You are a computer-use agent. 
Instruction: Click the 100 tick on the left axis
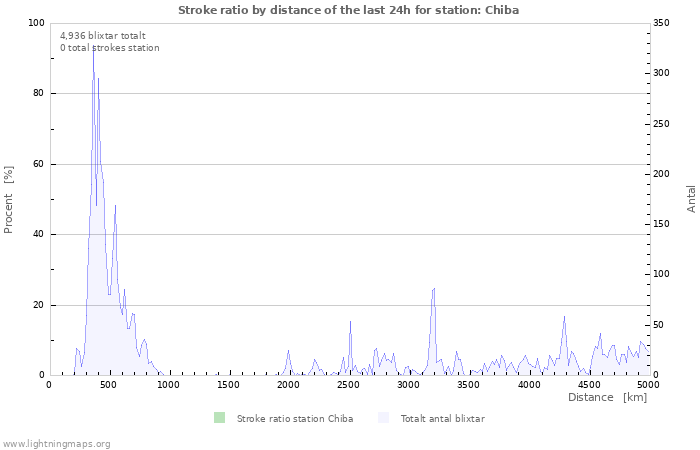coord(36,23)
